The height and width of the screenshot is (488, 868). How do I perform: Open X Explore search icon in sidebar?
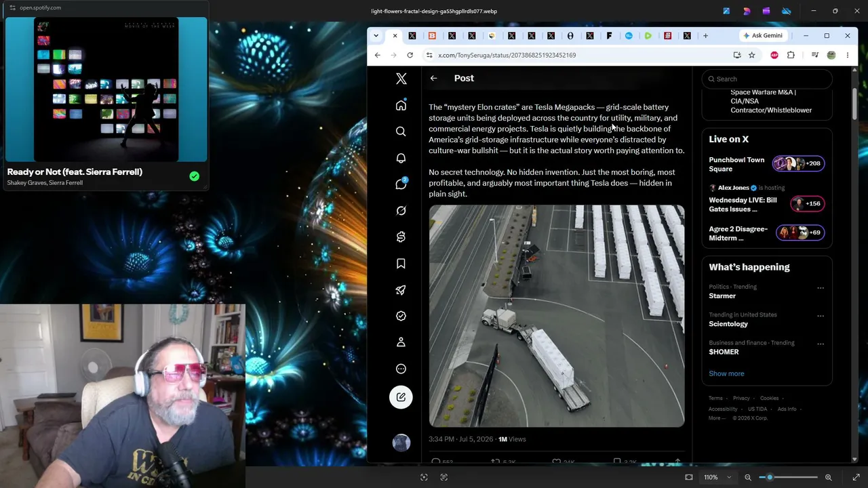[401, 131]
